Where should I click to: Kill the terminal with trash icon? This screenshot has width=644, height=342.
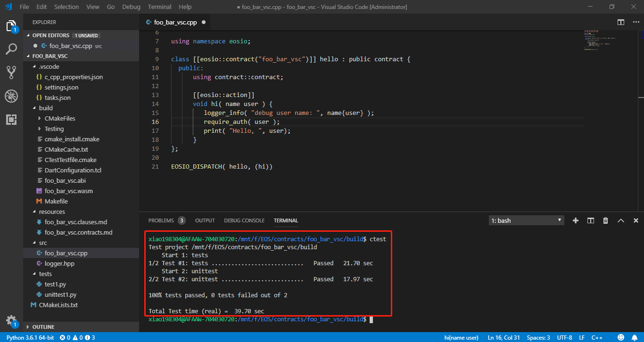[x=605, y=220]
